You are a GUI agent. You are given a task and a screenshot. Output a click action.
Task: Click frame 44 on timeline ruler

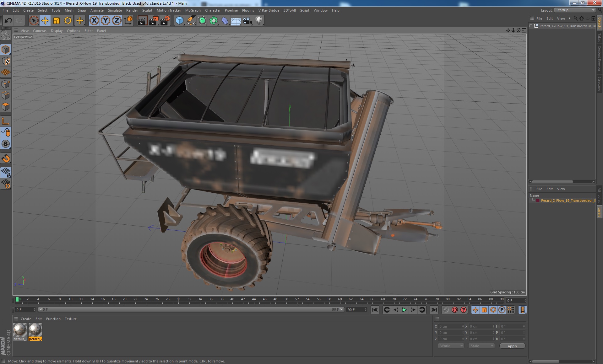coord(254,299)
